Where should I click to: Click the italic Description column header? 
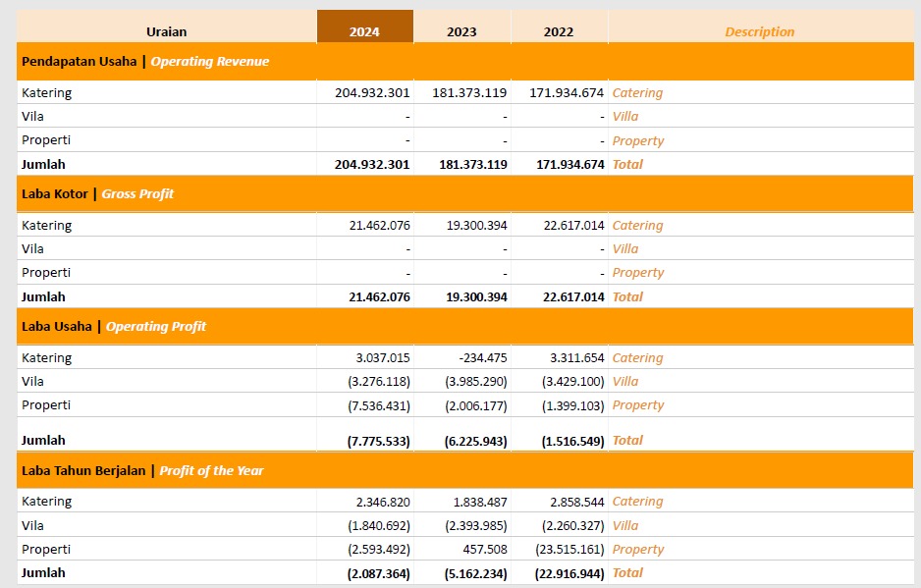pyautogui.click(x=759, y=31)
